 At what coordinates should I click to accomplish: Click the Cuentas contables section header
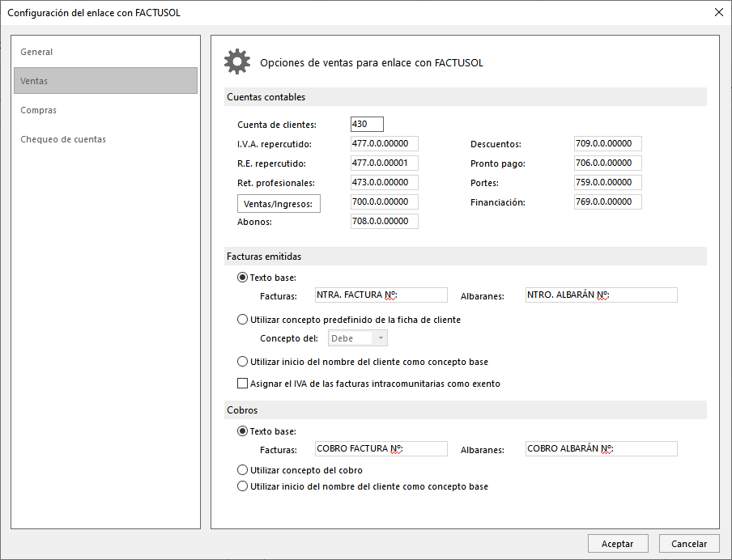pyautogui.click(x=466, y=97)
